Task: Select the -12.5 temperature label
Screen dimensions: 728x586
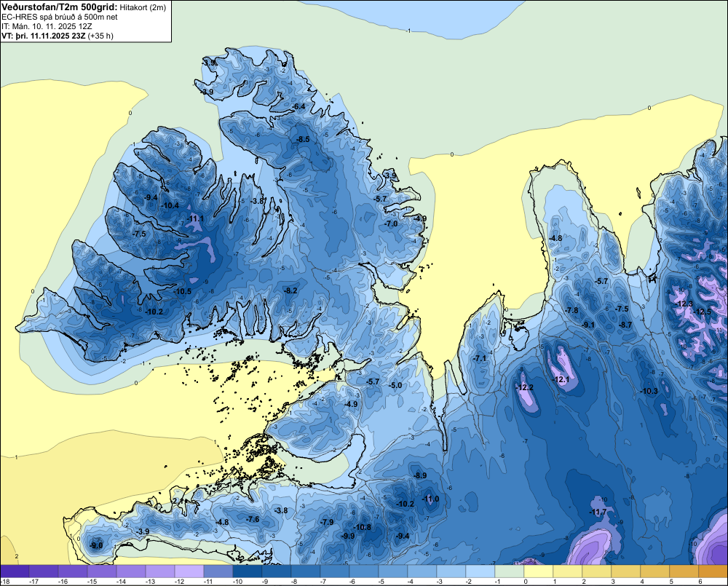Action: pos(703,312)
